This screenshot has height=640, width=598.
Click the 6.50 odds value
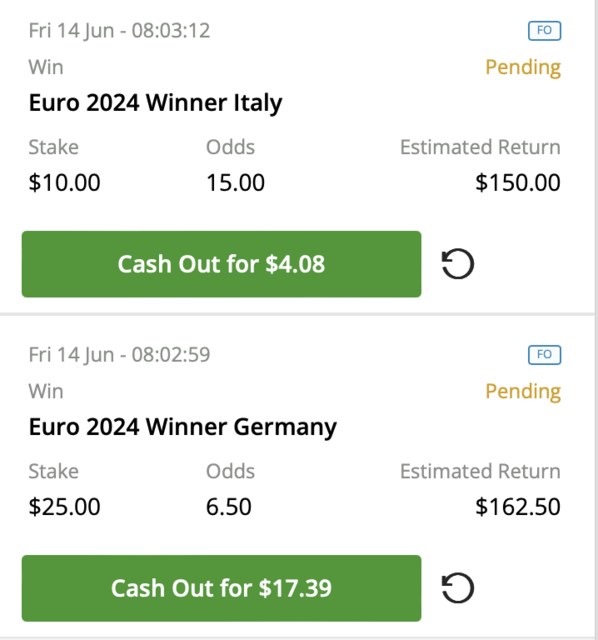[229, 507]
